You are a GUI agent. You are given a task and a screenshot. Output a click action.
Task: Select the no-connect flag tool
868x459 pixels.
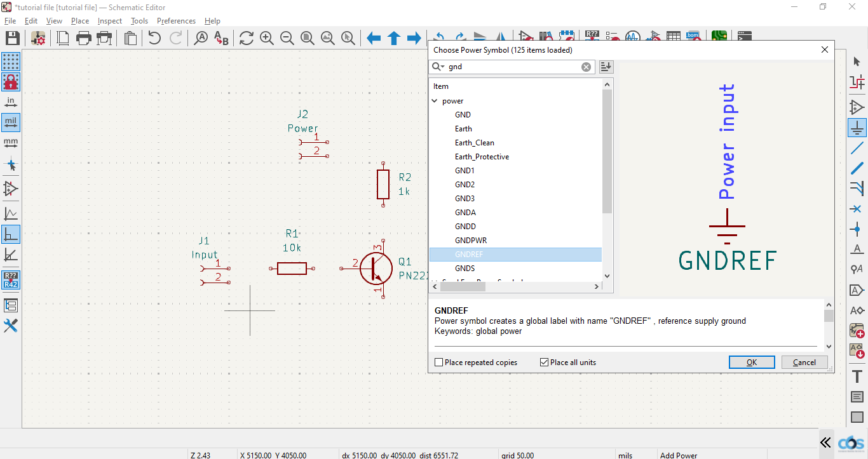tap(857, 209)
